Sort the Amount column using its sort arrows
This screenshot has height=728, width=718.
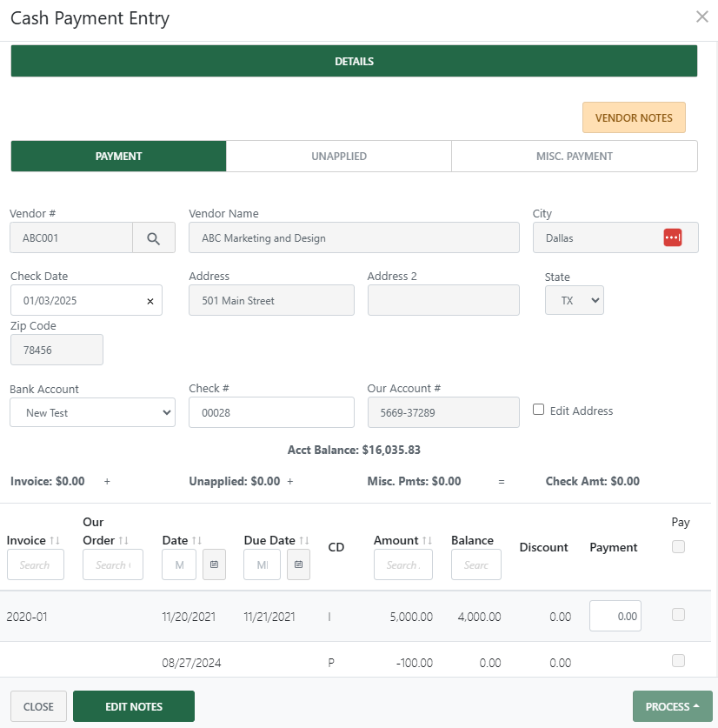(423, 539)
